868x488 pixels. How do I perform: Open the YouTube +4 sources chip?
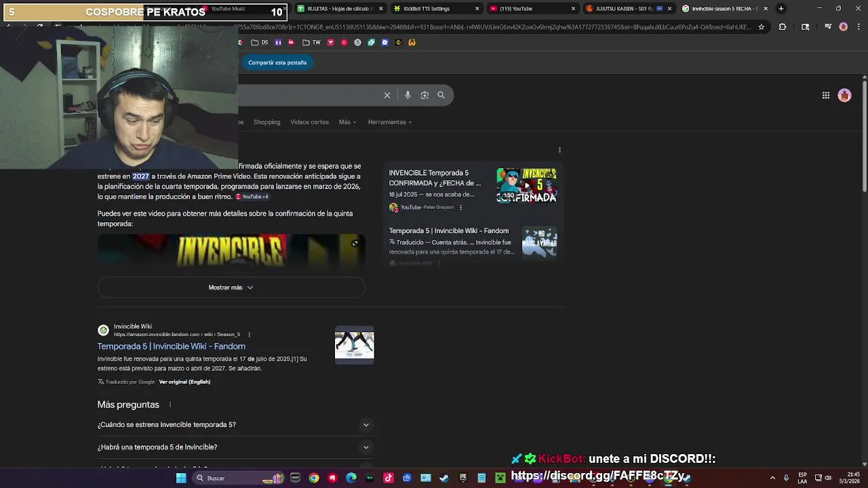[252, 197]
